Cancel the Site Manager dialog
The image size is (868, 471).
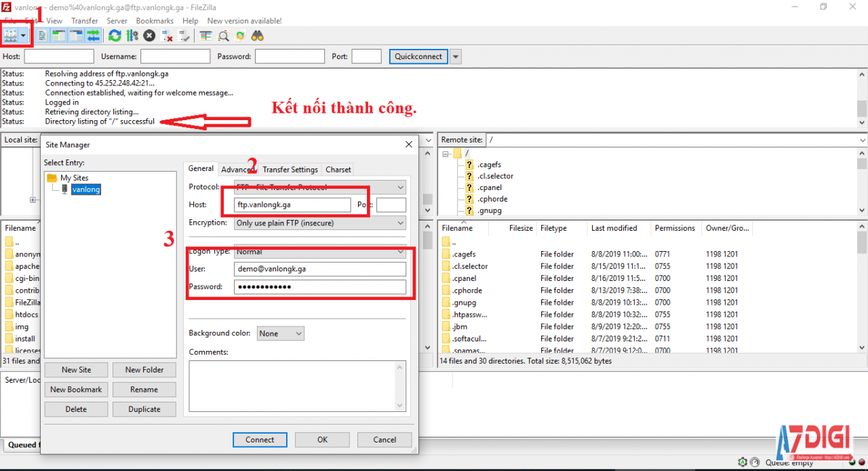[x=384, y=440]
